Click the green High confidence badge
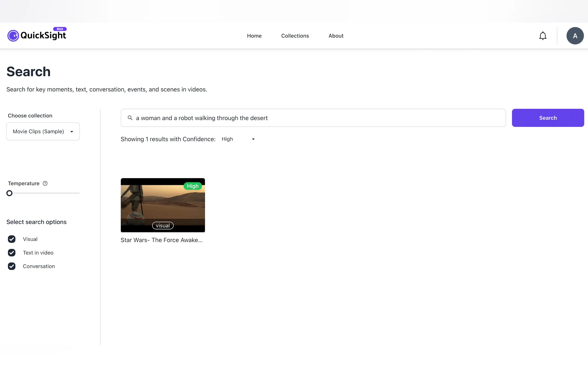This screenshot has height=368, width=588. (x=193, y=186)
